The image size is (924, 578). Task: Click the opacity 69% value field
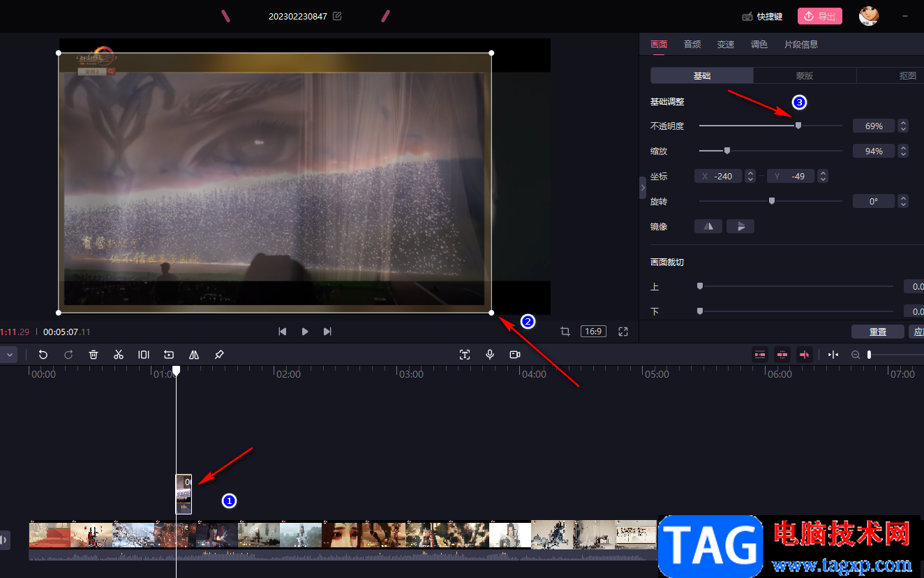click(x=874, y=126)
